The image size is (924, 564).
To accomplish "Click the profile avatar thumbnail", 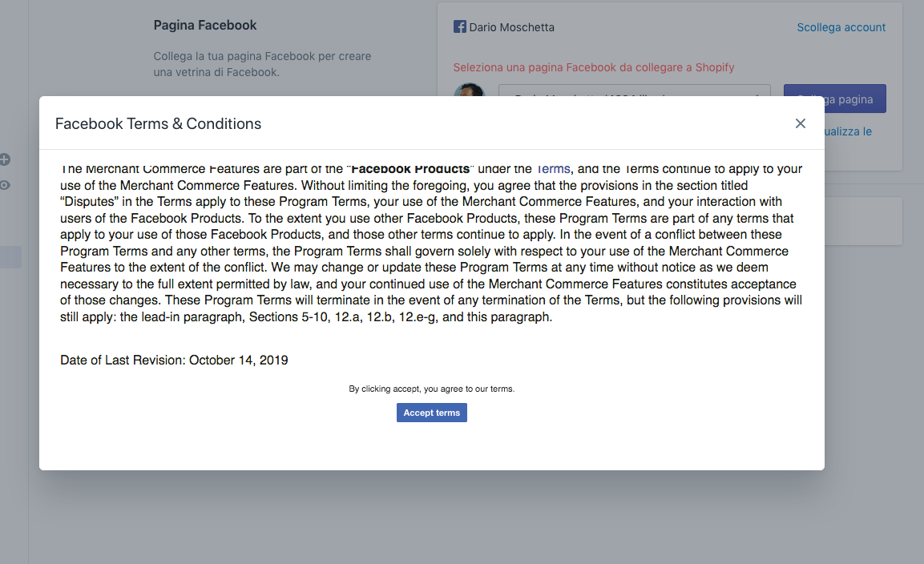I will click(x=469, y=90).
